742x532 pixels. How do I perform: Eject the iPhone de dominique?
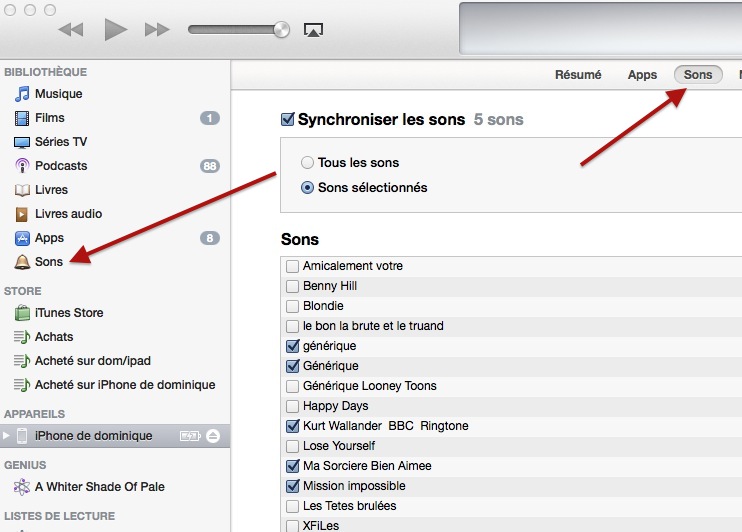click(213, 436)
